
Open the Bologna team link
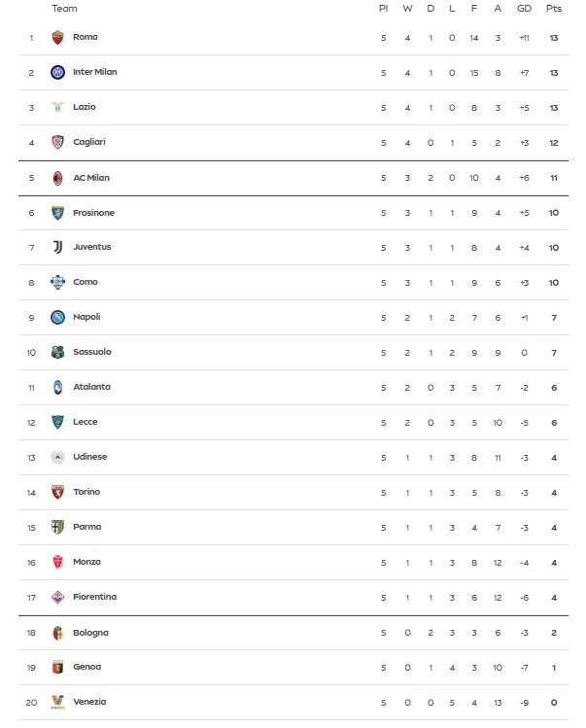90,633
